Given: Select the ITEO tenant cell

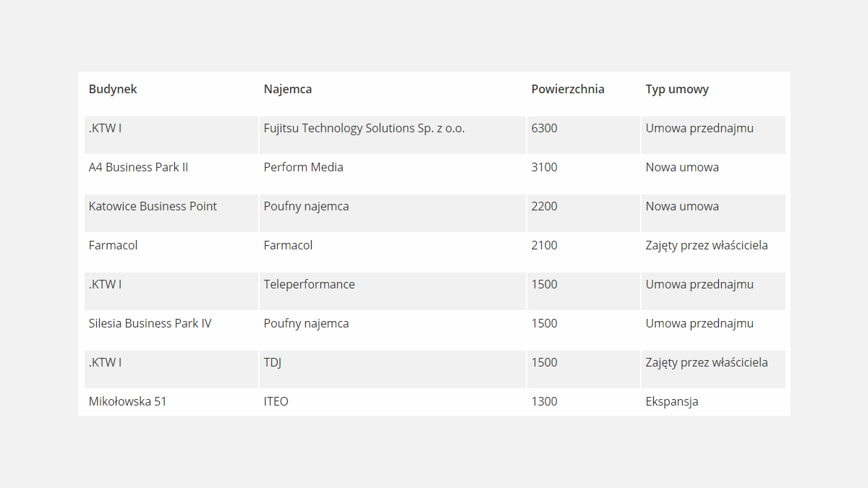Looking at the screenshot, I should coord(276,402).
